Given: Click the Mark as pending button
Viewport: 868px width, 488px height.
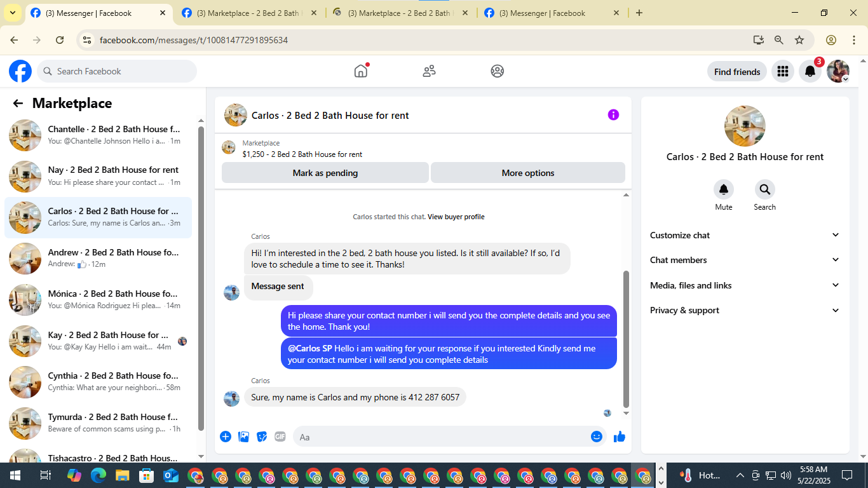Looking at the screenshot, I should click(x=325, y=173).
